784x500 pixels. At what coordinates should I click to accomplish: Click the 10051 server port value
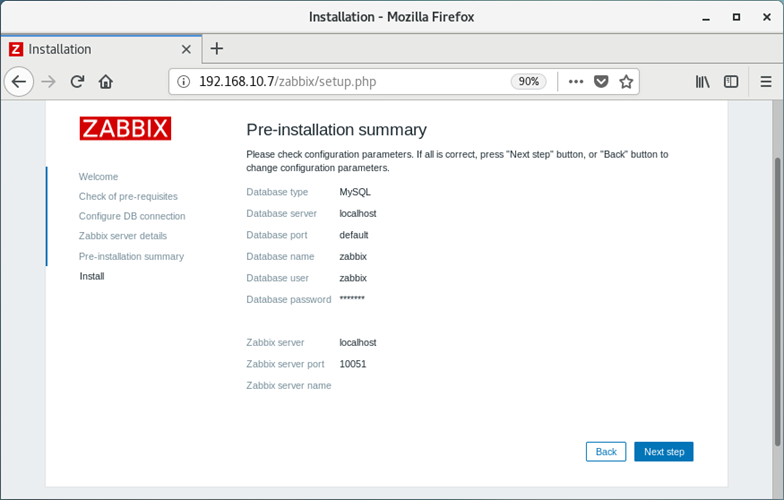pyautogui.click(x=352, y=364)
